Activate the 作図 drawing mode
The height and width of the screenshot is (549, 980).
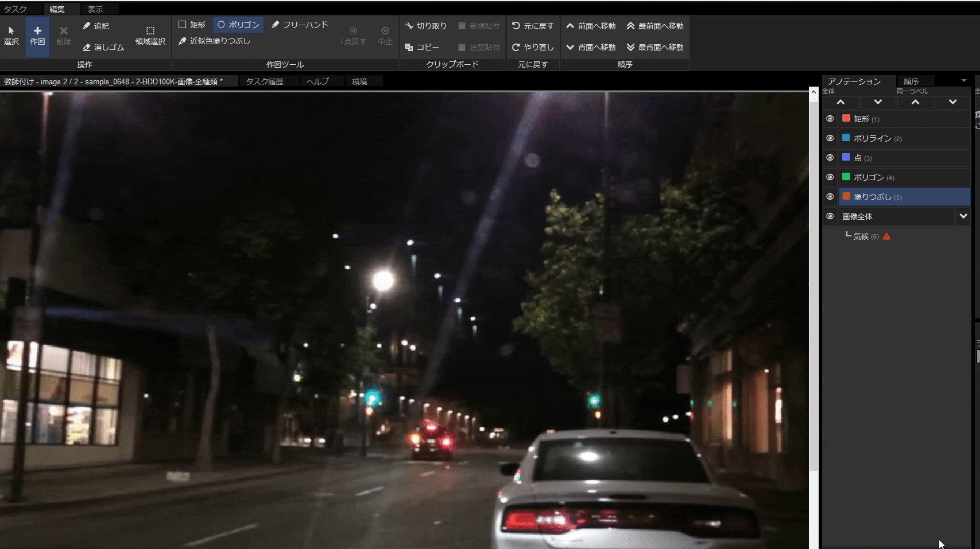pyautogui.click(x=37, y=36)
